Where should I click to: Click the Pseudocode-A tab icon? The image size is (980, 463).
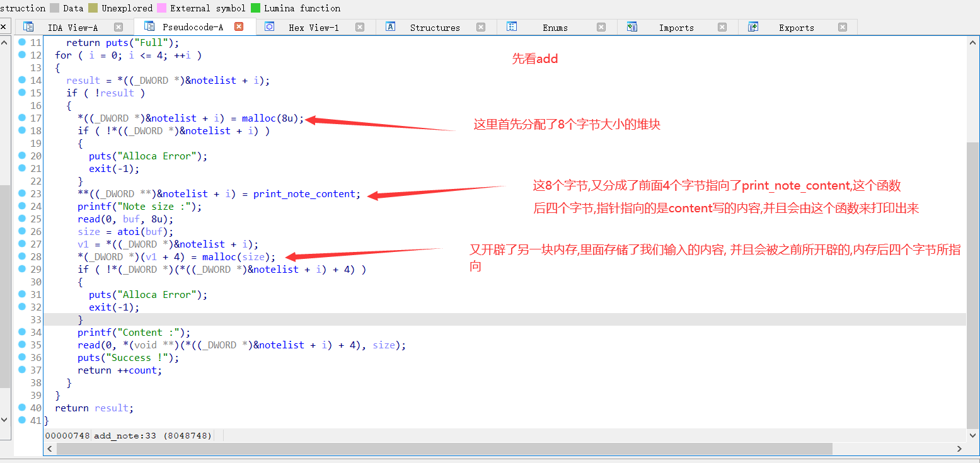(149, 26)
